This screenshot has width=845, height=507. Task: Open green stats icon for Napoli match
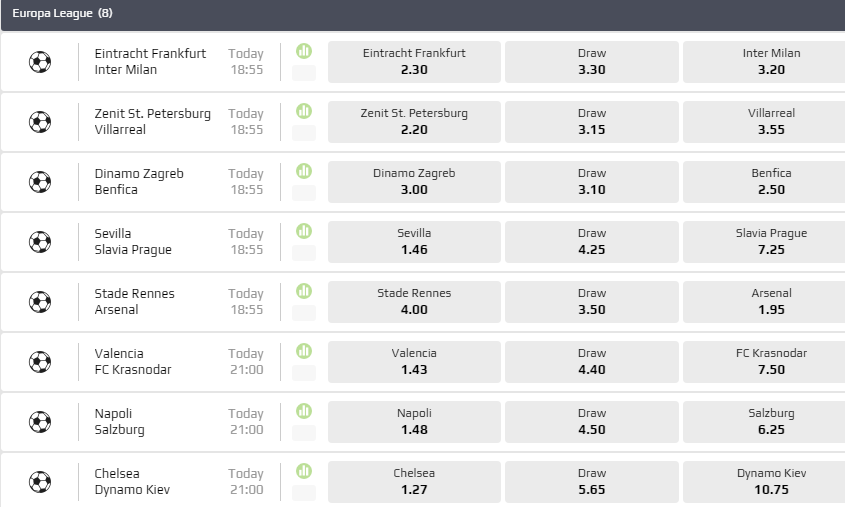coord(304,411)
